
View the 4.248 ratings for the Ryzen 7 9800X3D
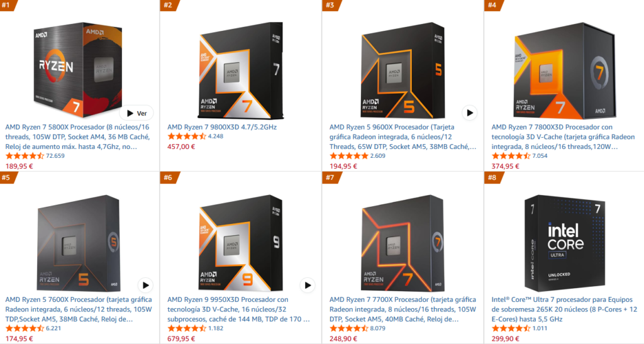click(x=216, y=136)
